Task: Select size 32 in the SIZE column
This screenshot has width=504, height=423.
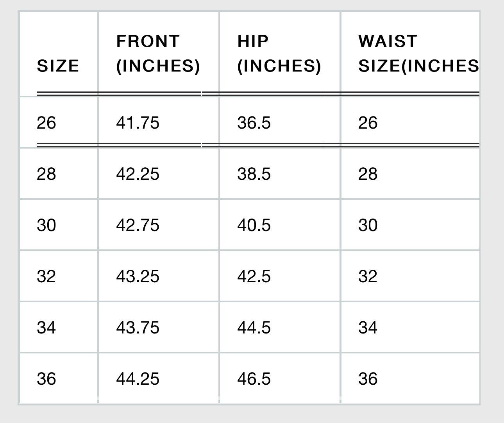Action: tap(46, 276)
